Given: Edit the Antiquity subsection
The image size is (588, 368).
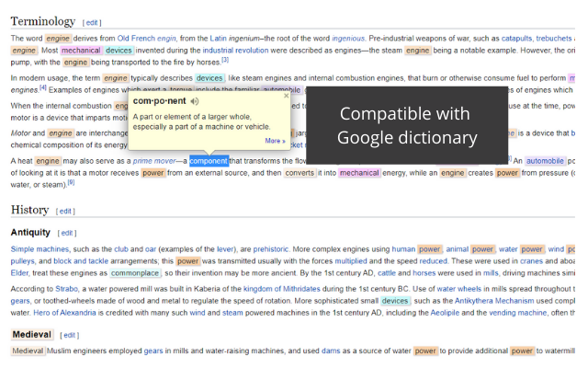Looking at the screenshot, I should point(67,233).
